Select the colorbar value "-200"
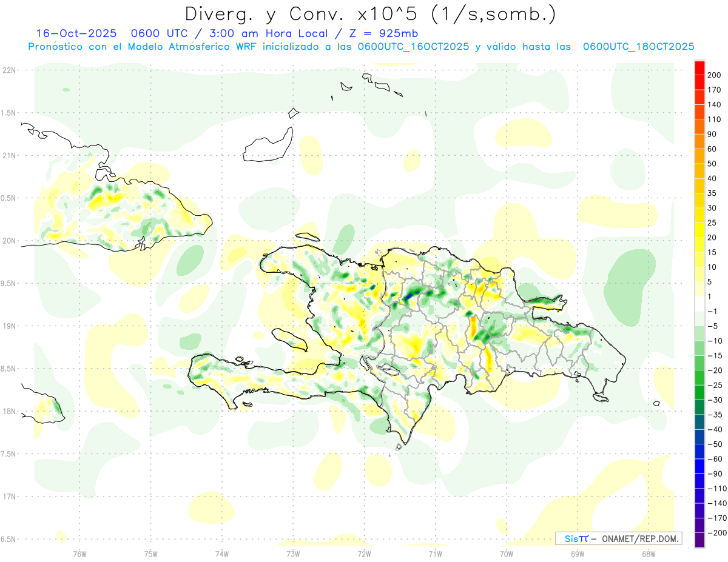The image size is (728, 562). 716,534
